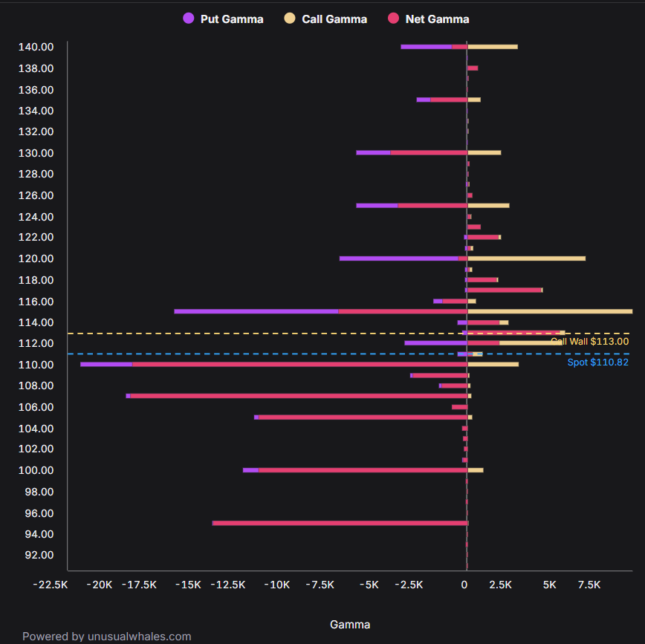
Task: Click the red Net Gamma bar at strike 110.00
Action: (299, 365)
